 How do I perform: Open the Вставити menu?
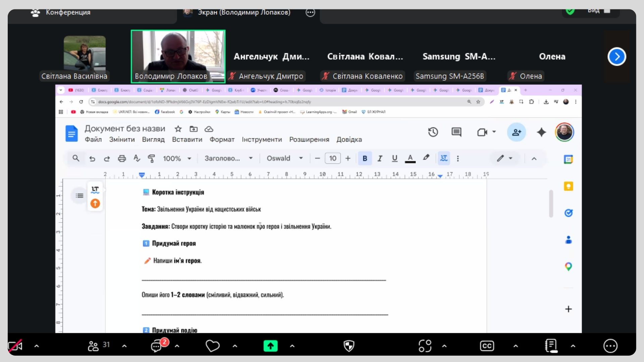pos(187,139)
